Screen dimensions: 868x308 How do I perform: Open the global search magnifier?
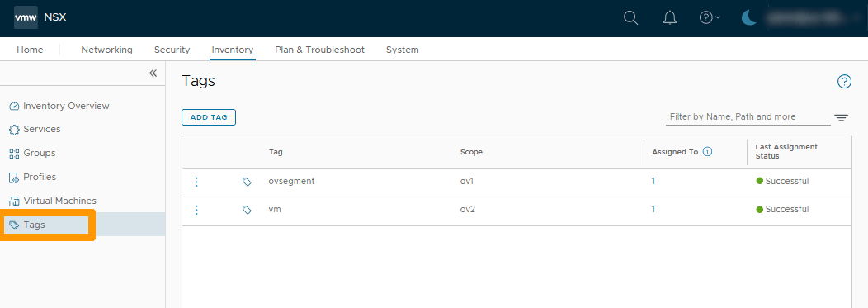pos(630,17)
